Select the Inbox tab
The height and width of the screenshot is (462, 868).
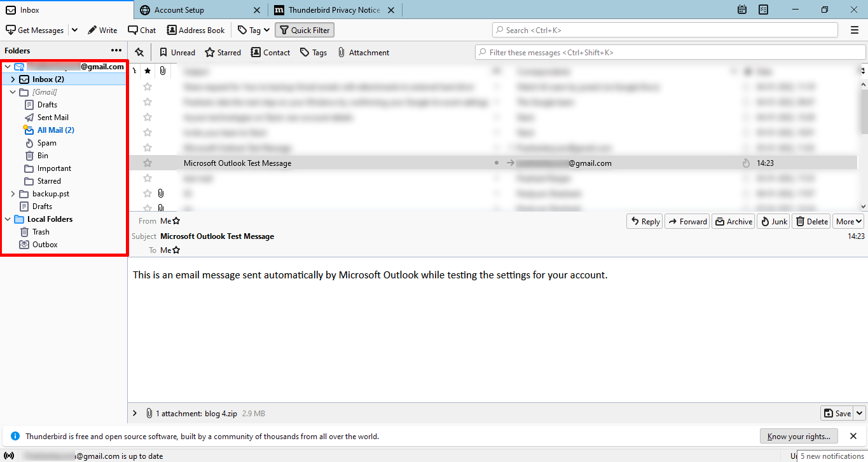point(67,10)
